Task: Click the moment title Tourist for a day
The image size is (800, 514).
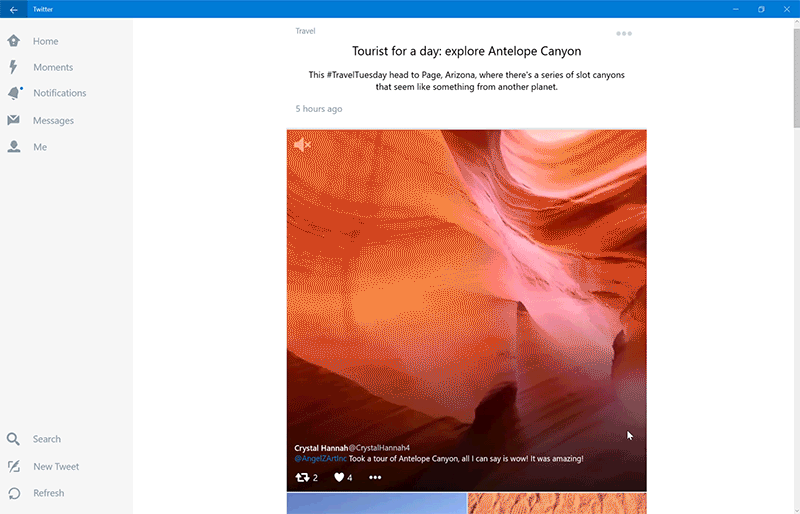Action: 466,51
